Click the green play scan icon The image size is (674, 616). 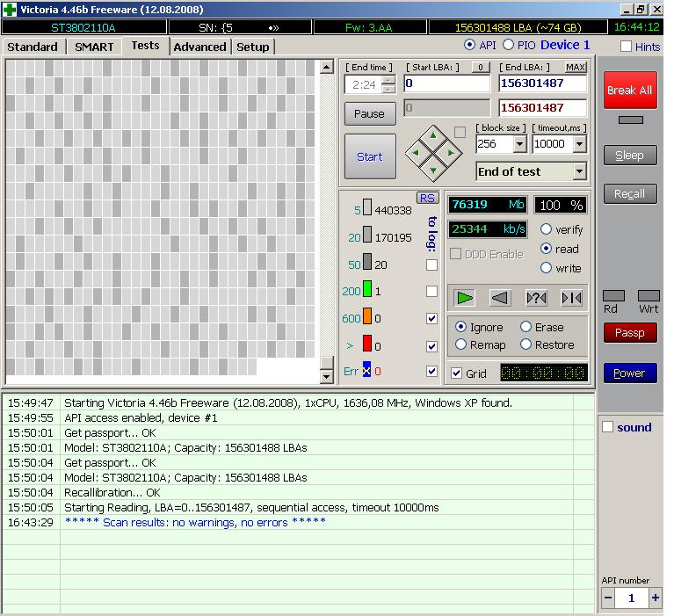pos(464,298)
